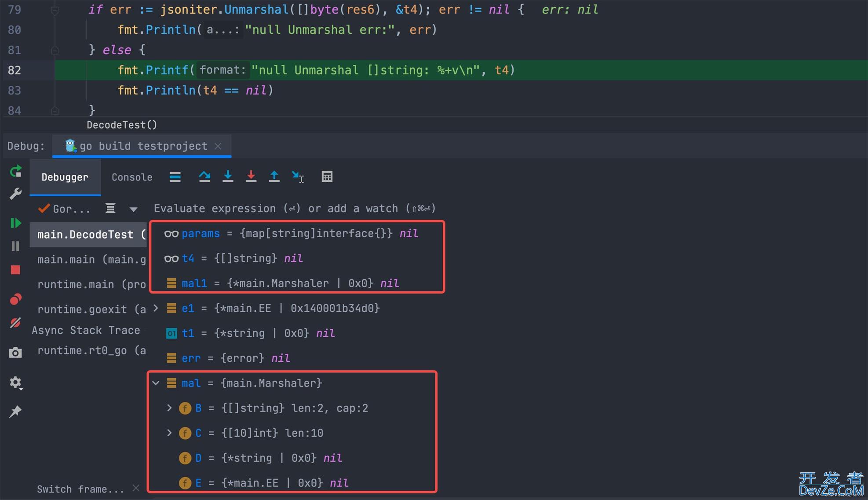Image resolution: width=868 pixels, height=500 pixels.
Task: Click the field icon beside D
Action: coord(185,458)
